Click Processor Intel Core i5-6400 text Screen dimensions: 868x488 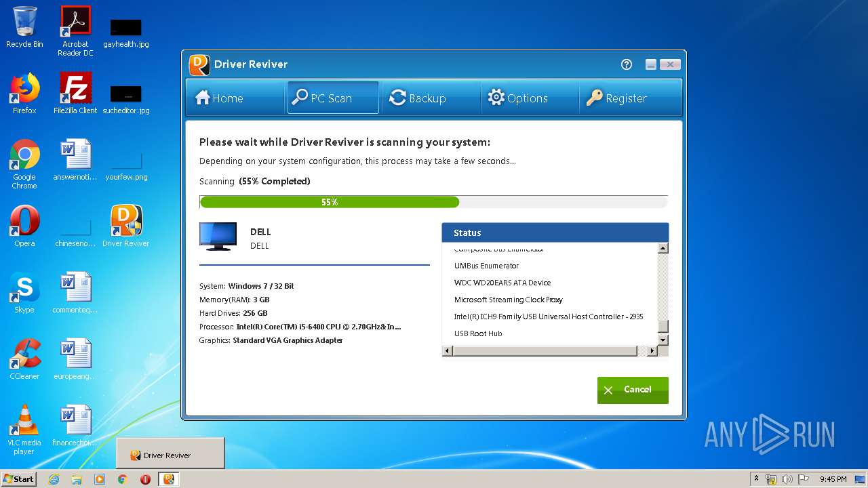click(x=300, y=327)
